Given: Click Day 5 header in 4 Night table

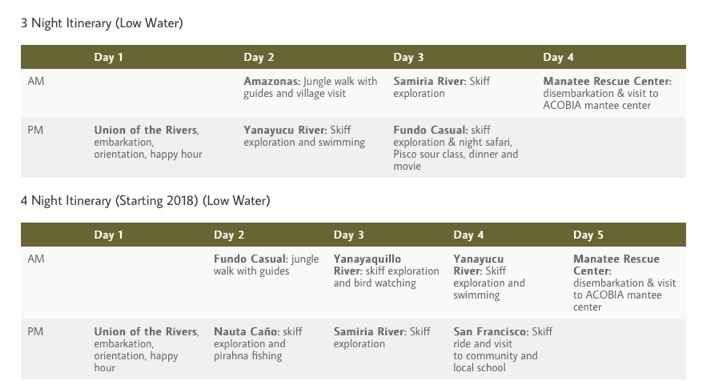Looking at the screenshot, I should point(588,235).
